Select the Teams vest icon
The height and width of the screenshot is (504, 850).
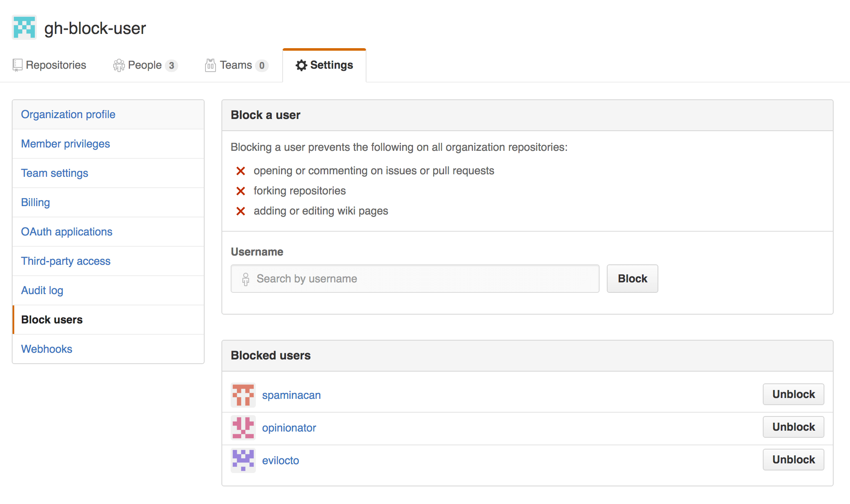pos(211,65)
